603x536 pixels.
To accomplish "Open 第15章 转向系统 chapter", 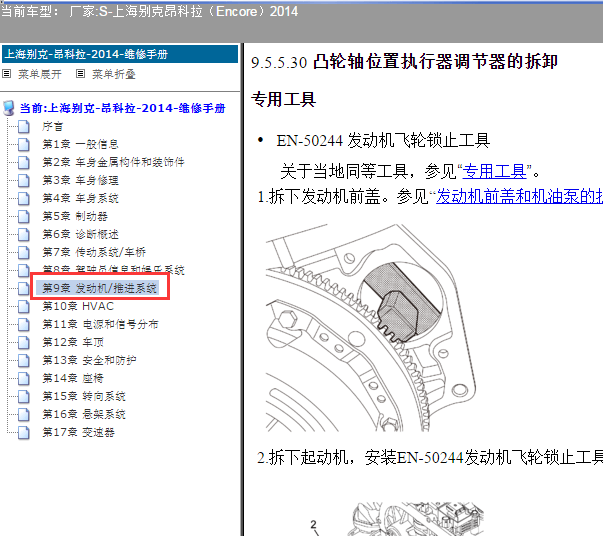I will 83,396.
